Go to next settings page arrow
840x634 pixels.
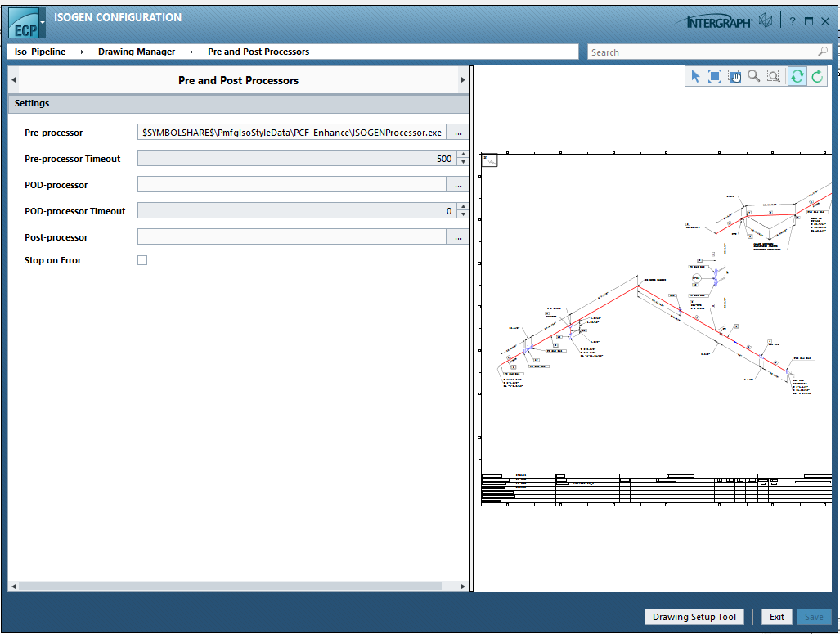pyautogui.click(x=463, y=80)
